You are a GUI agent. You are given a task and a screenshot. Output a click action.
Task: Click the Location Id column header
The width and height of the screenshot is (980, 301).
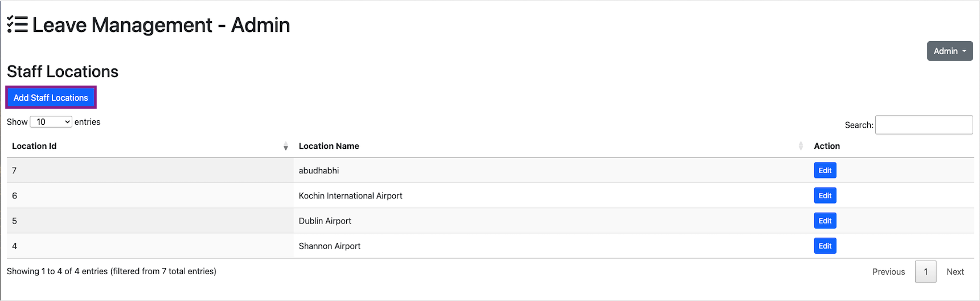tap(34, 147)
